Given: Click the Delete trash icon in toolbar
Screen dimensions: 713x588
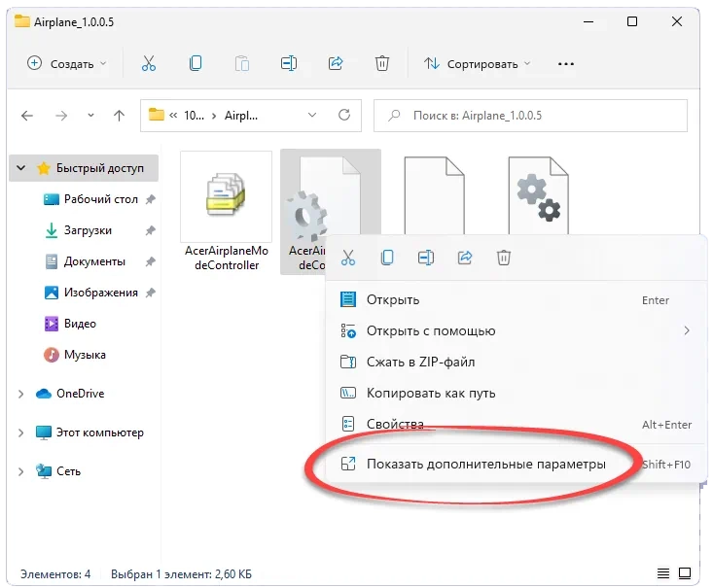Looking at the screenshot, I should [x=382, y=63].
